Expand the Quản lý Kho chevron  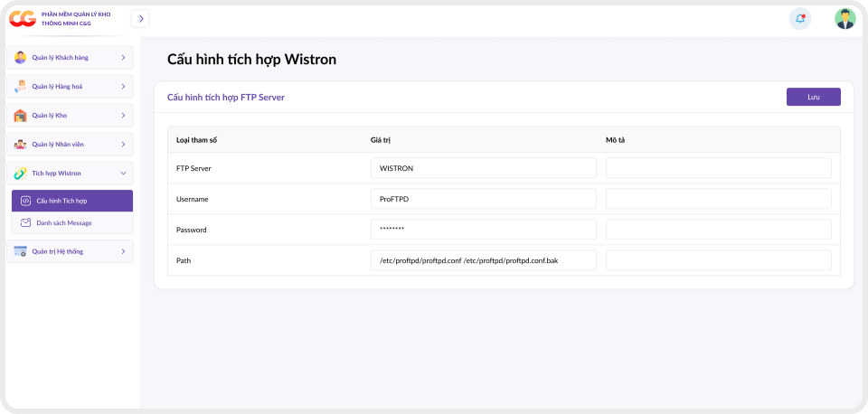point(123,115)
